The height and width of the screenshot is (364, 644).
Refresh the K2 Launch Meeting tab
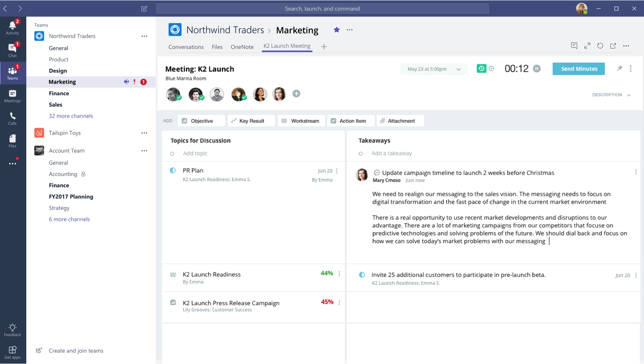coord(600,45)
